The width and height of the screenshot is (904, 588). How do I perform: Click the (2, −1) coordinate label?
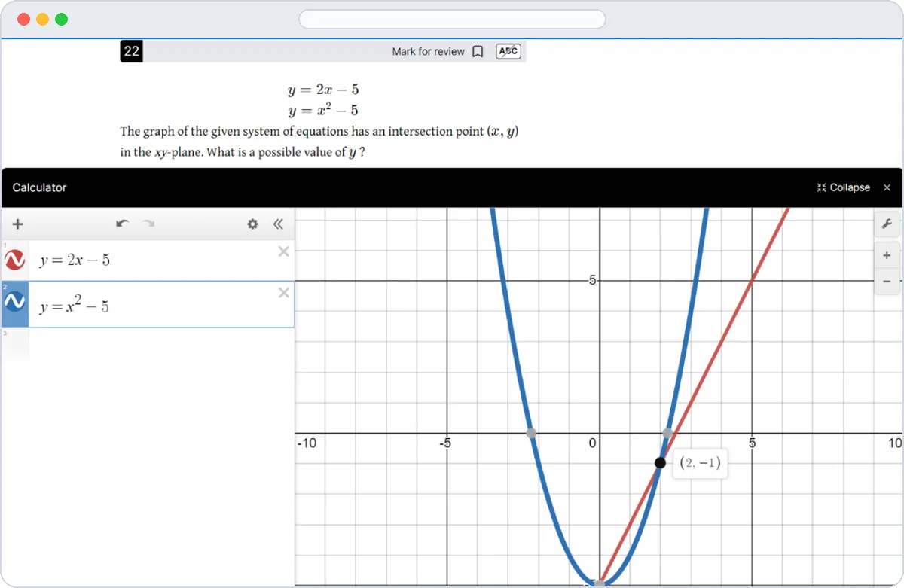(x=700, y=463)
